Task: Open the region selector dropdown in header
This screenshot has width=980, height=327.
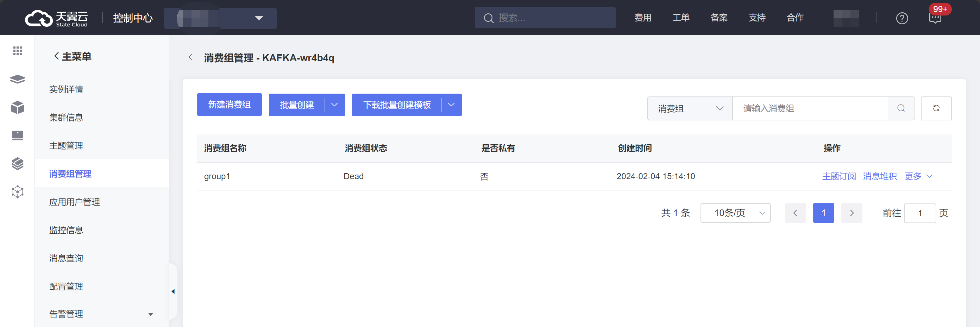Action: coord(220,18)
